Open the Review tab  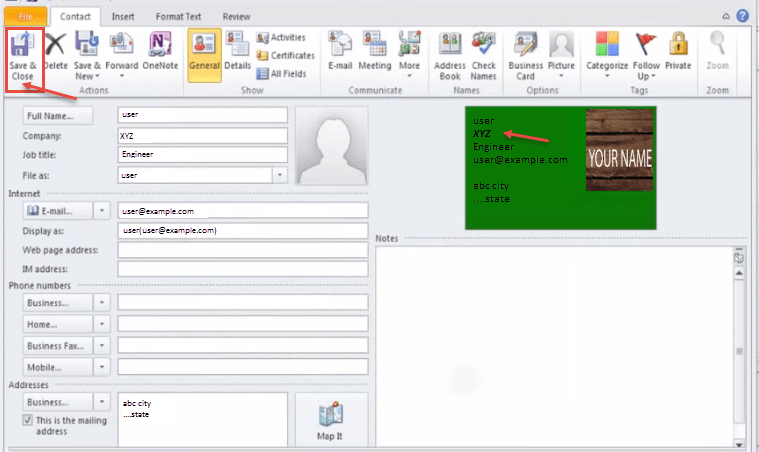coord(236,16)
